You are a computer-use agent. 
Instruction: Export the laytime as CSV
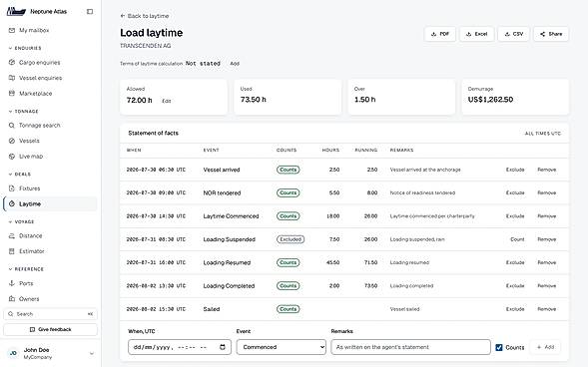pyautogui.click(x=513, y=34)
